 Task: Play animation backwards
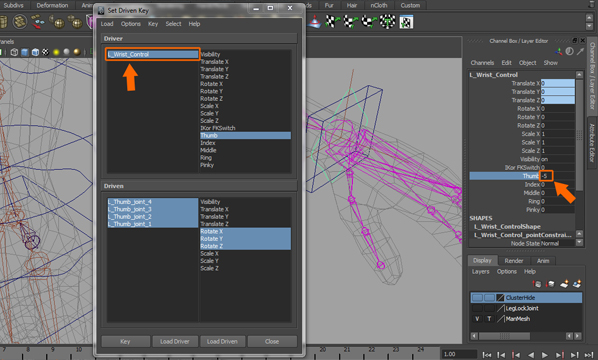(x=531, y=355)
